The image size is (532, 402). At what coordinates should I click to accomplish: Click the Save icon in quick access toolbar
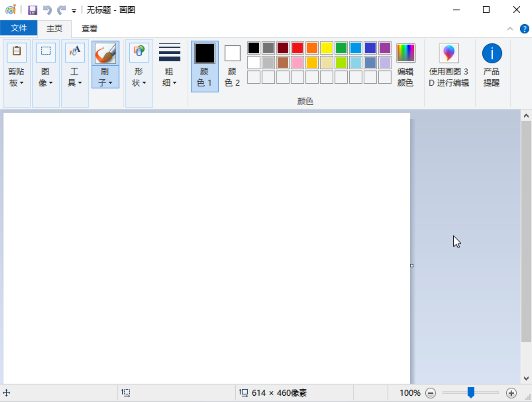(33, 9)
